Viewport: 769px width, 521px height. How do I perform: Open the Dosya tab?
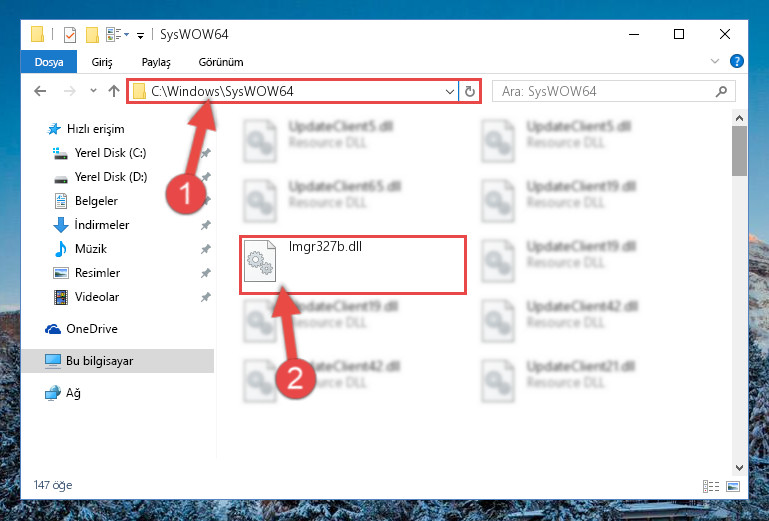[x=49, y=62]
